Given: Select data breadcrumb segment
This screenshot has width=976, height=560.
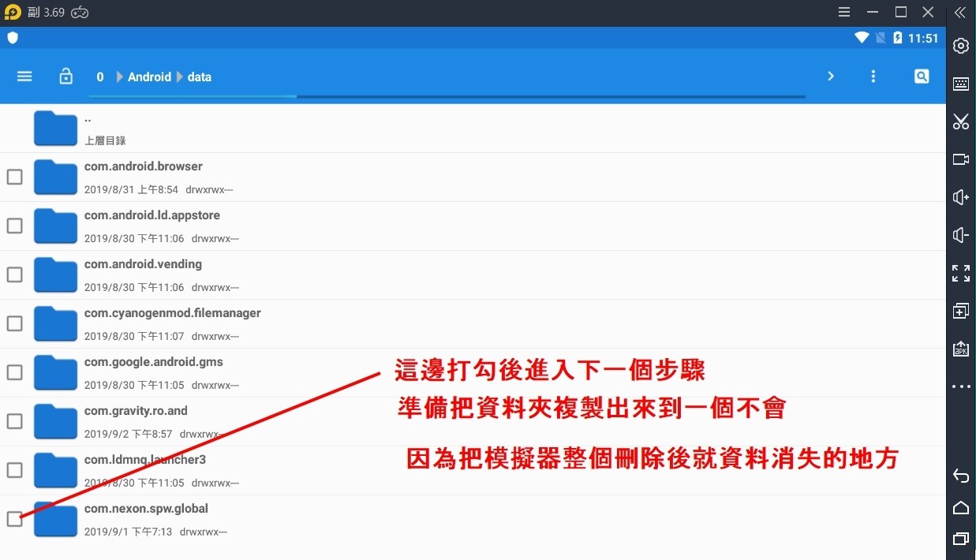Looking at the screenshot, I should [x=200, y=77].
